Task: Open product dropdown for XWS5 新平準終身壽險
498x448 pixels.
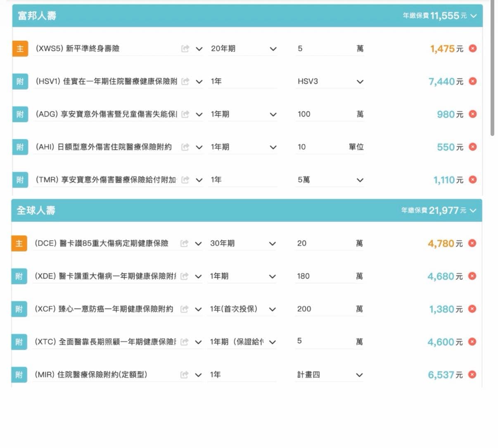Action: pos(199,49)
